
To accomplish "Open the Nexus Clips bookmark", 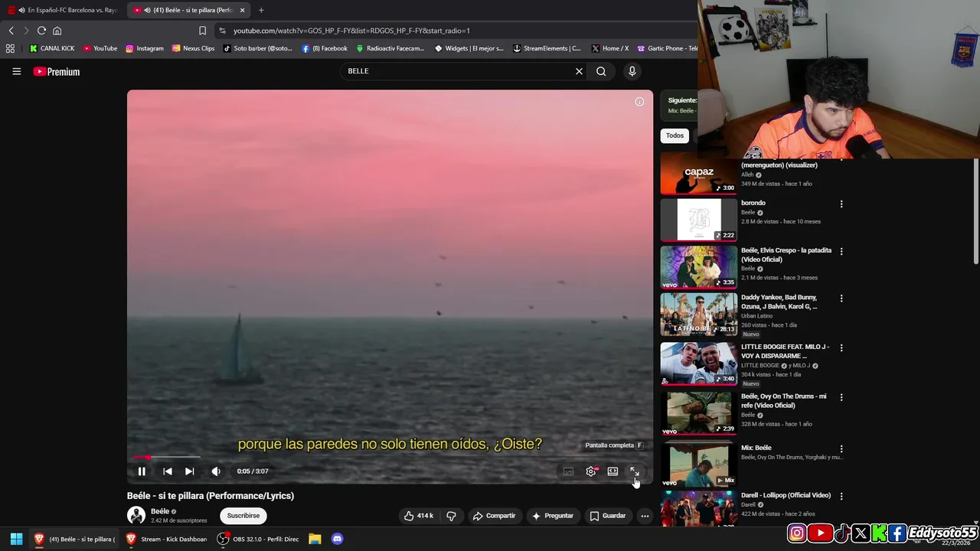I will [x=194, y=48].
